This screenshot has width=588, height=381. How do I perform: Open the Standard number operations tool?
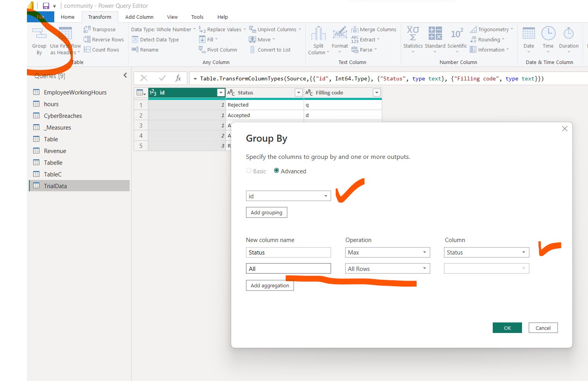(x=435, y=39)
